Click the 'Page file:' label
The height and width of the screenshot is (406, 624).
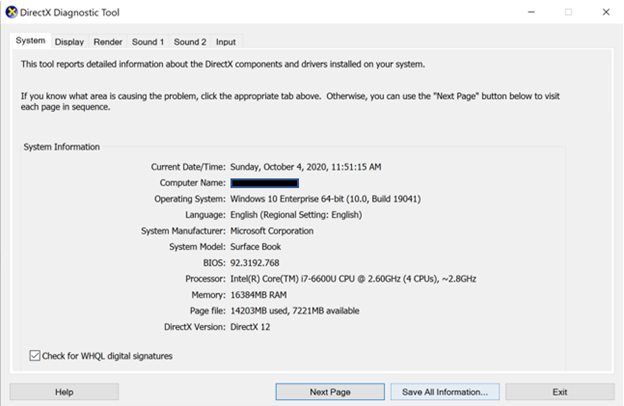pyautogui.click(x=208, y=311)
